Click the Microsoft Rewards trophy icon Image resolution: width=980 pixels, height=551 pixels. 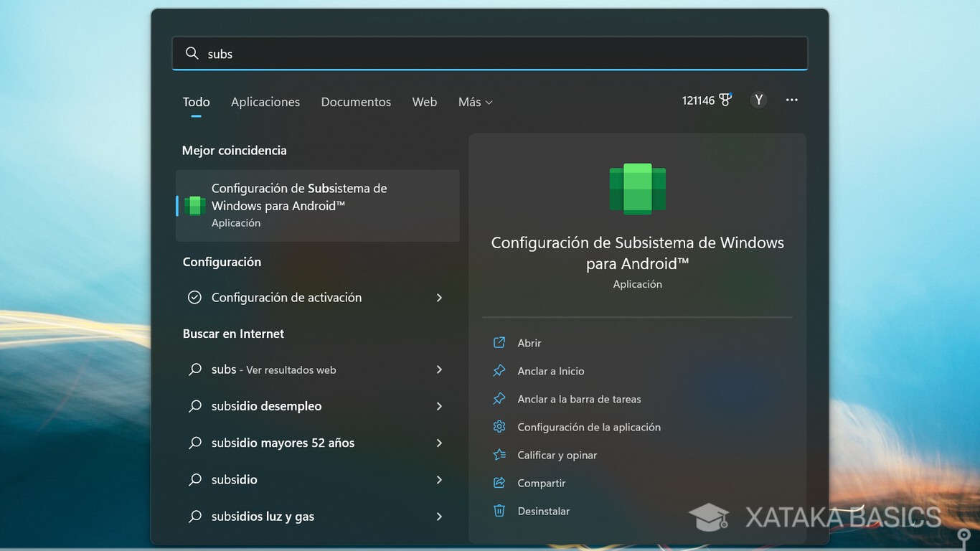point(725,99)
